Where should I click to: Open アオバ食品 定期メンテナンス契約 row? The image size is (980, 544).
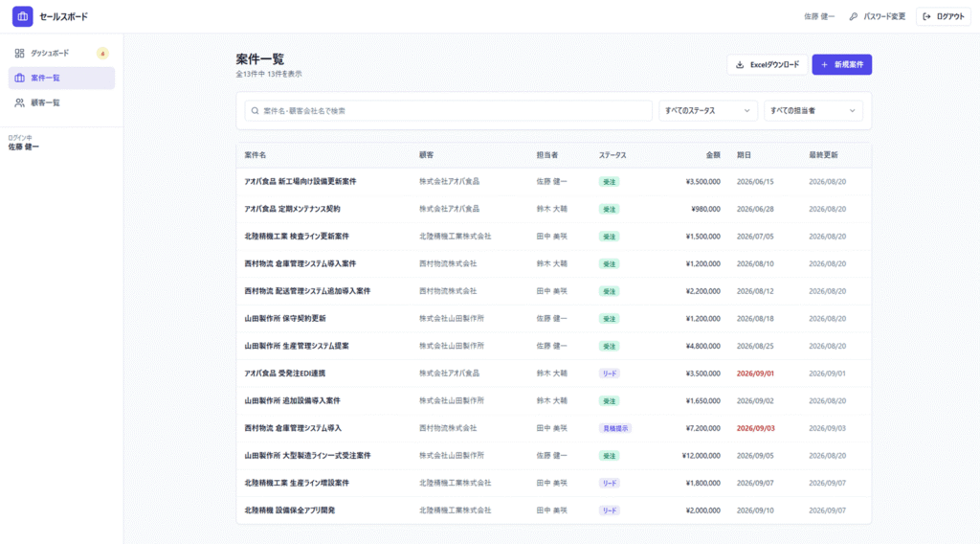(x=554, y=209)
